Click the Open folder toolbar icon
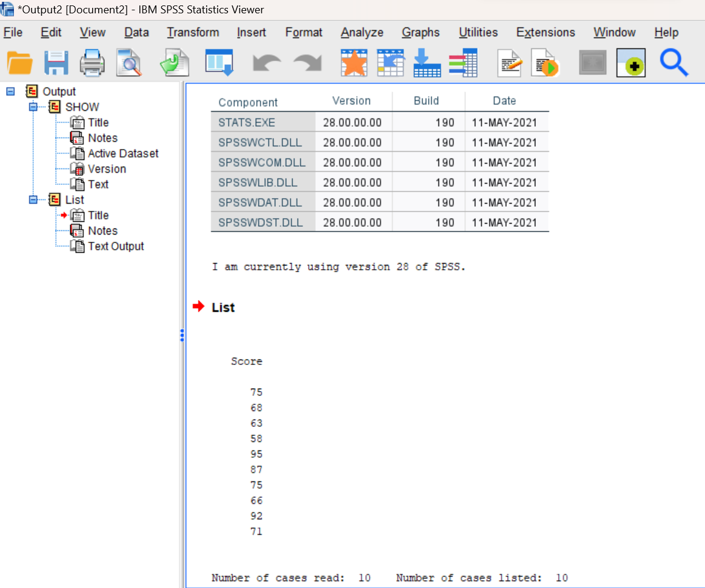 [19, 63]
